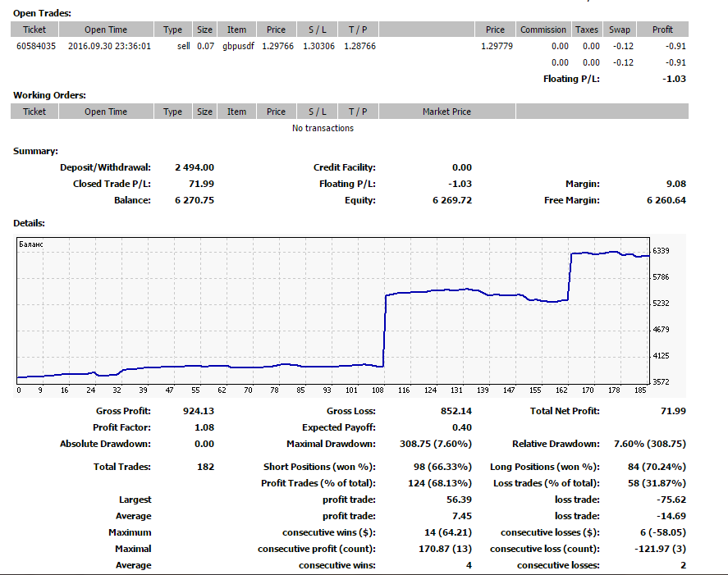Click the Market Price header in Working Orders
The width and height of the screenshot is (728, 575).
coord(446,112)
